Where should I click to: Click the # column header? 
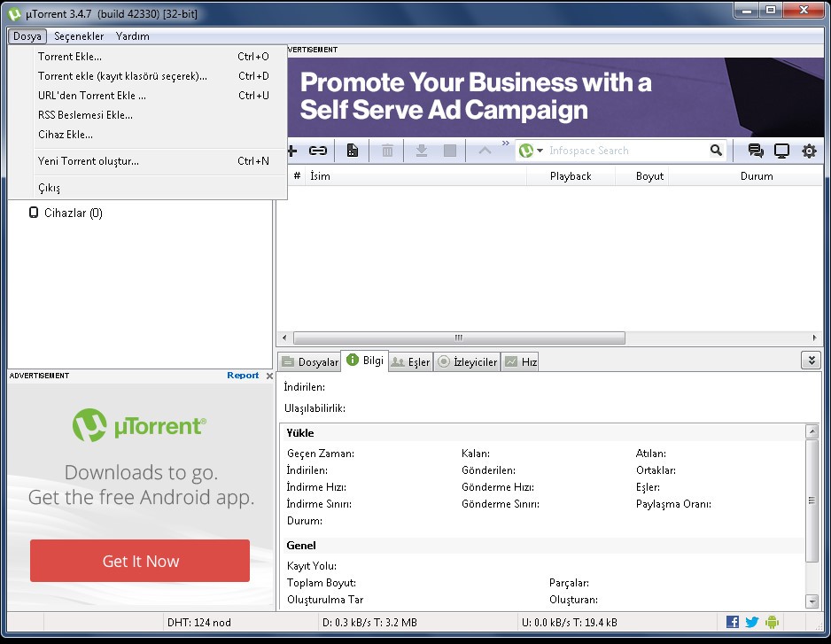click(298, 176)
